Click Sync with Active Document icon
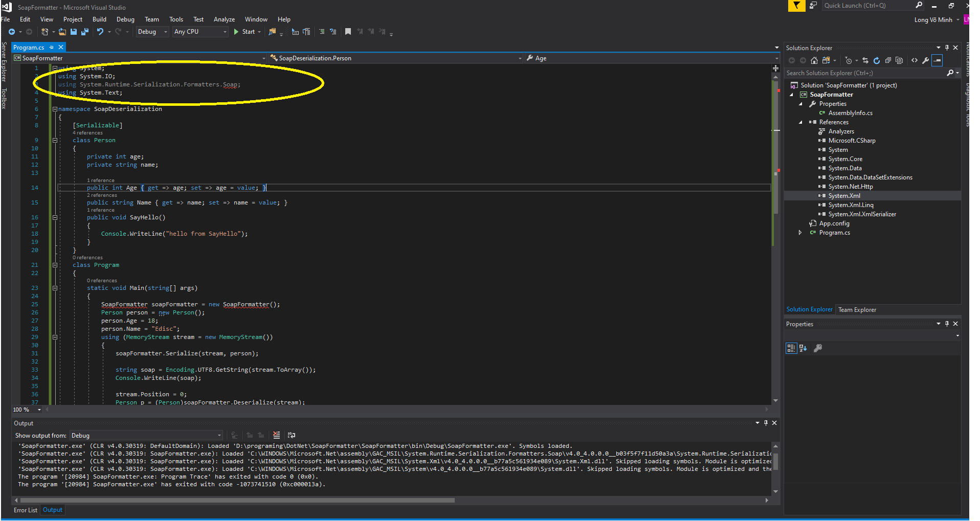This screenshot has width=980, height=521. point(865,60)
